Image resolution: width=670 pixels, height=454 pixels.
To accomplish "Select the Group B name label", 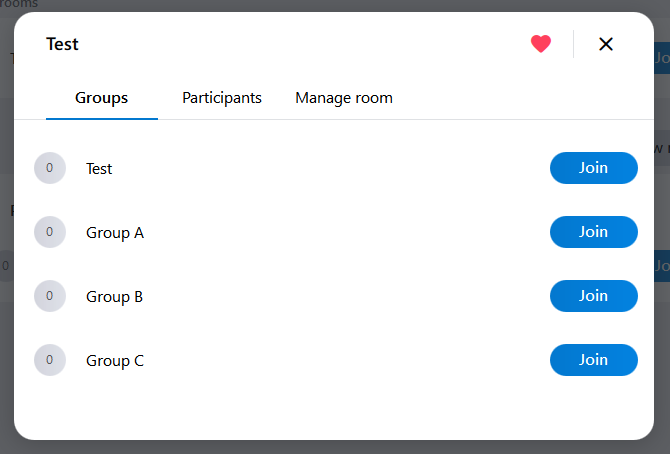I will [x=115, y=297].
